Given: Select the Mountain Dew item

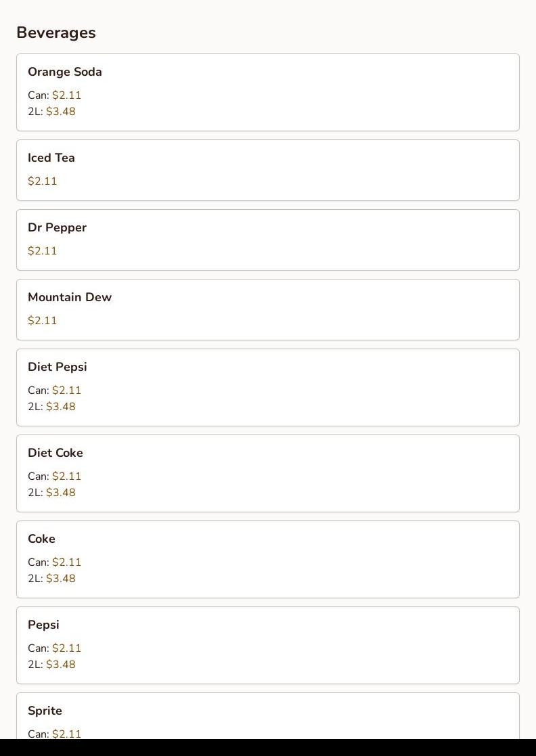Looking at the screenshot, I should coord(268,309).
